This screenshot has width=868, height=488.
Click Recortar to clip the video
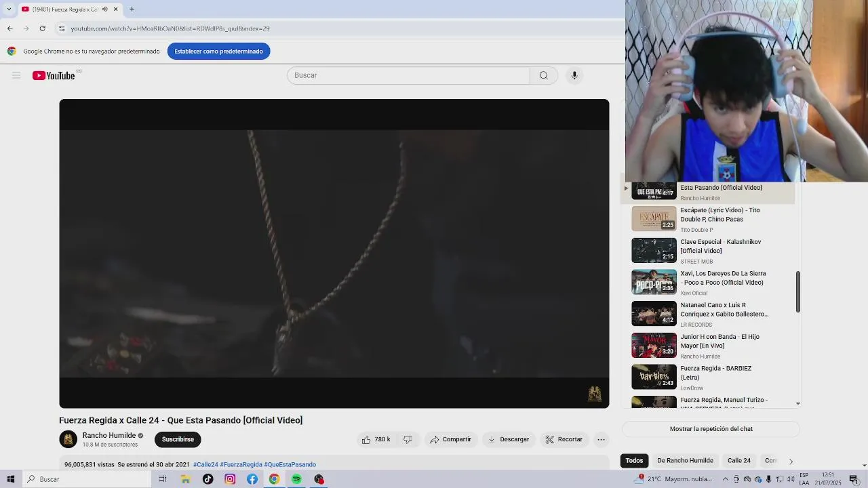(x=564, y=439)
